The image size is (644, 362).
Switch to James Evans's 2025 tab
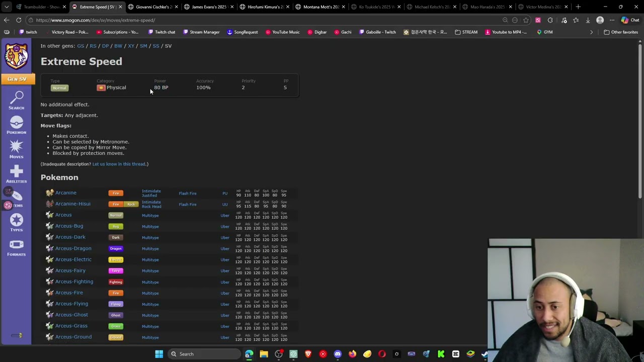[x=209, y=7]
